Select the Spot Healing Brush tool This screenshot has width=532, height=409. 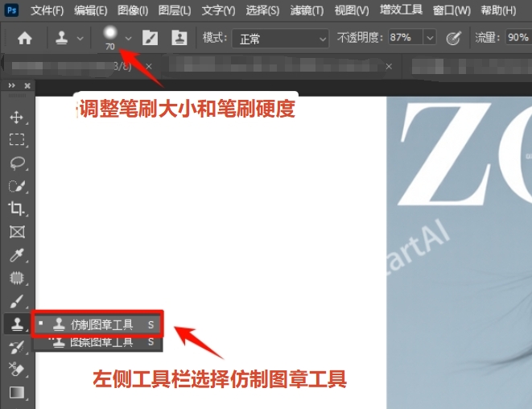[x=17, y=278]
